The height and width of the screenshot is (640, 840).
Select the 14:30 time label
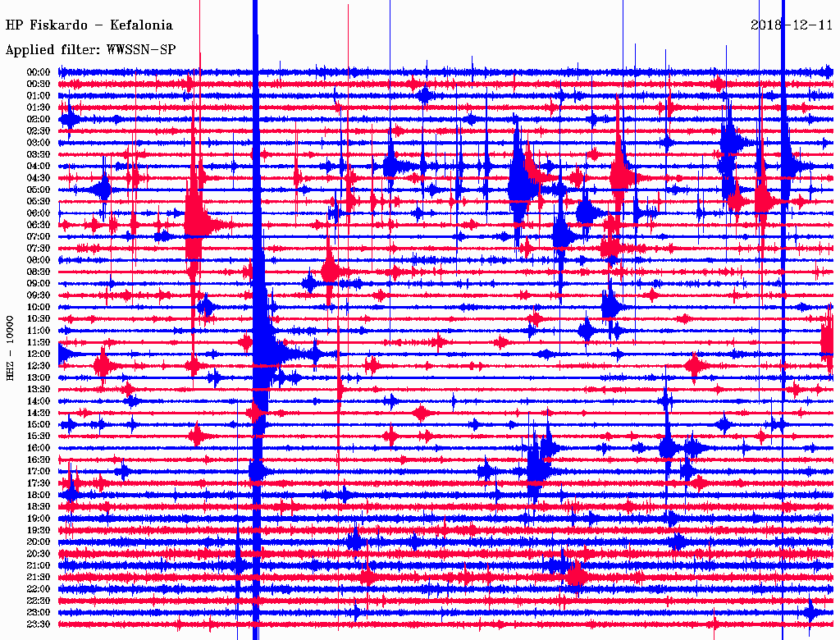click(x=39, y=413)
